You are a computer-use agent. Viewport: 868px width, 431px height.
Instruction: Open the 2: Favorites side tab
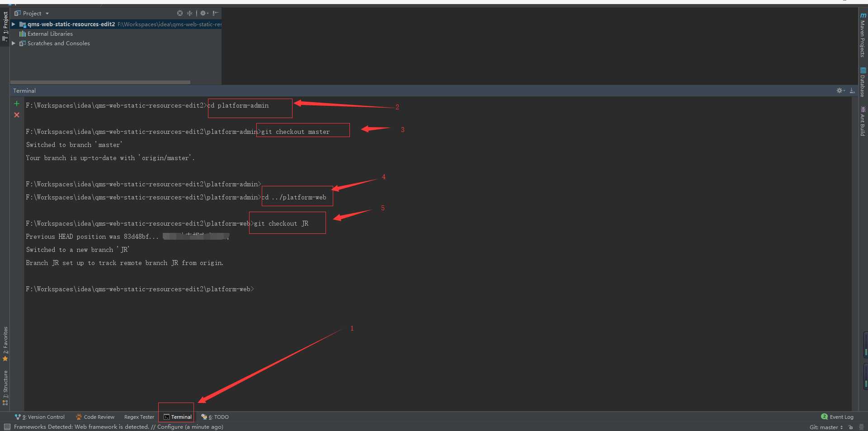coord(5,344)
